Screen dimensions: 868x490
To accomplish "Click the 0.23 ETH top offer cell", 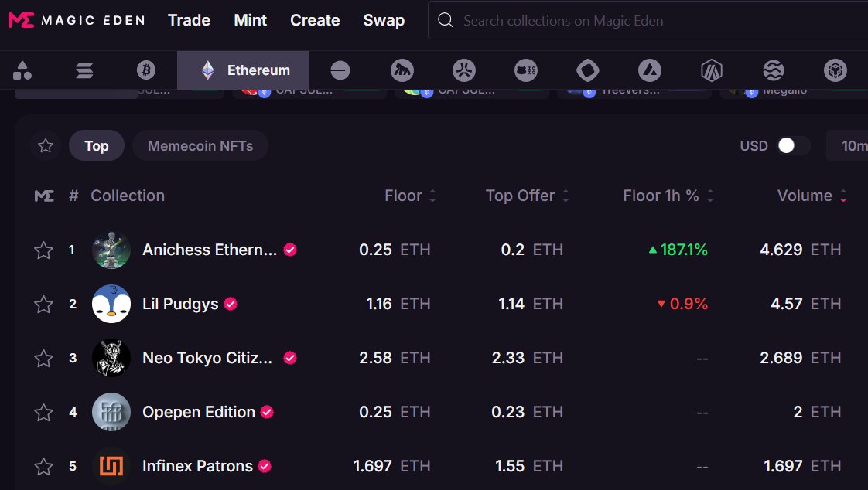I will pyautogui.click(x=528, y=412).
